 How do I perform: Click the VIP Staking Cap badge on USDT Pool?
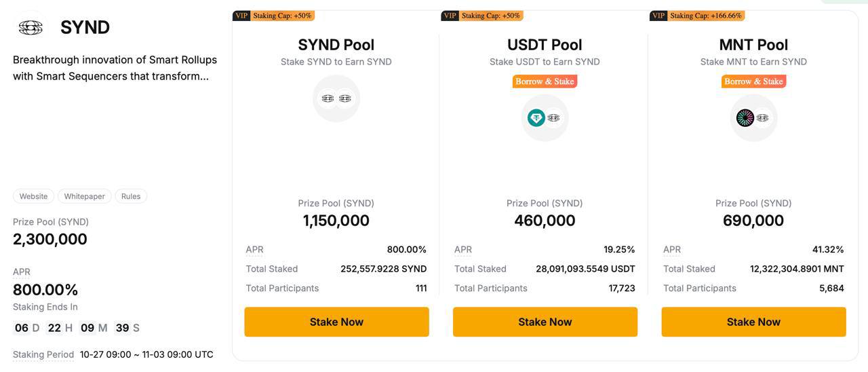tap(482, 16)
